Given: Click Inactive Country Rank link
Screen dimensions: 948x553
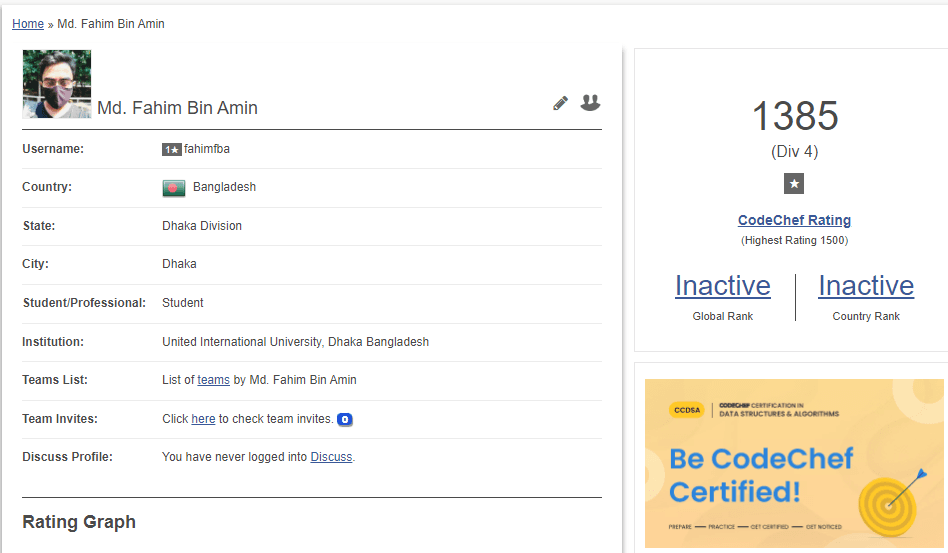Looking at the screenshot, I should [x=866, y=285].
